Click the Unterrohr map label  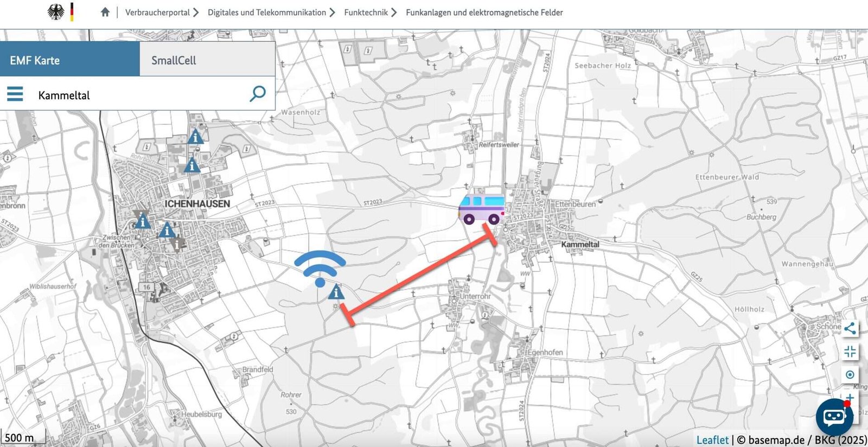(x=475, y=296)
